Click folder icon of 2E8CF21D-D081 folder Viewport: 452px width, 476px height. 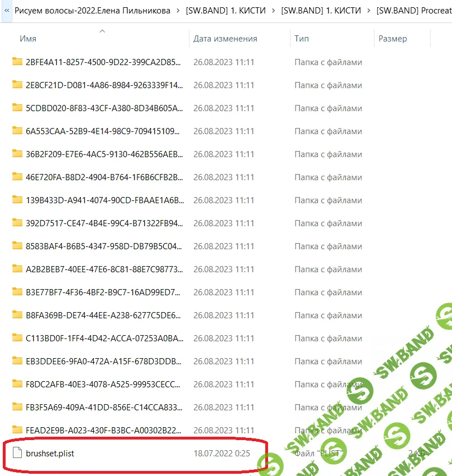pyautogui.click(x=17, y=85)
